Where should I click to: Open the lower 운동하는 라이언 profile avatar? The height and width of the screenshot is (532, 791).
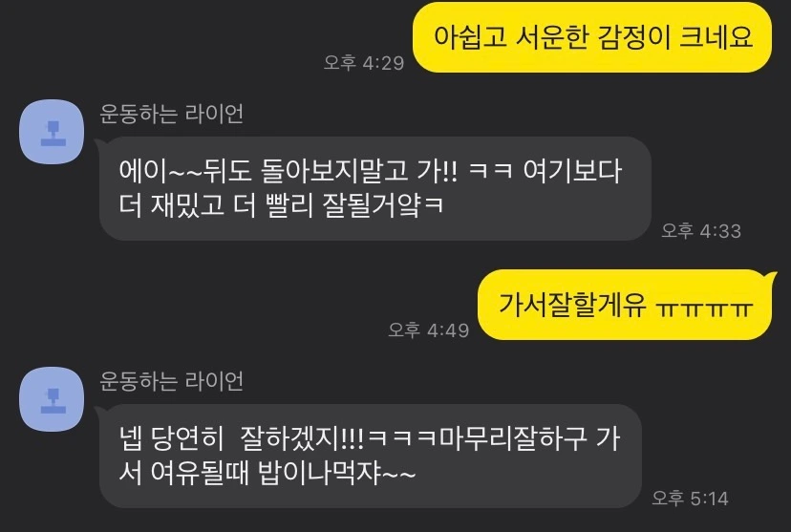52,399
